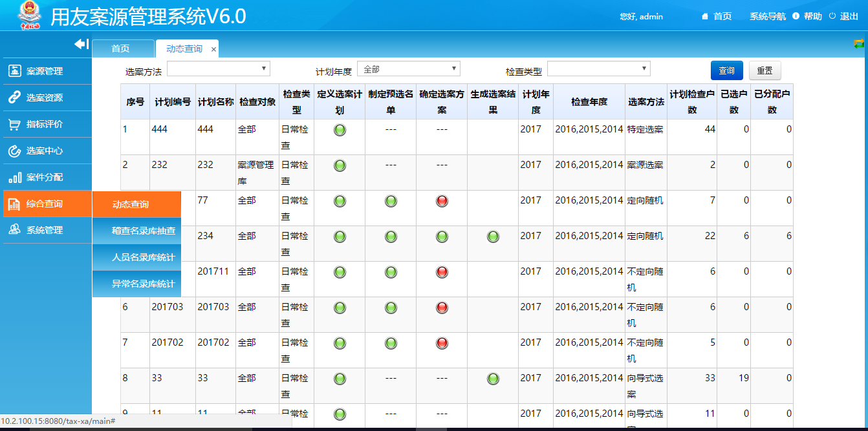868x431 pixels.
Task: Click the green 定义选案计划 light in row 444
Action: [x=340, y=130]
